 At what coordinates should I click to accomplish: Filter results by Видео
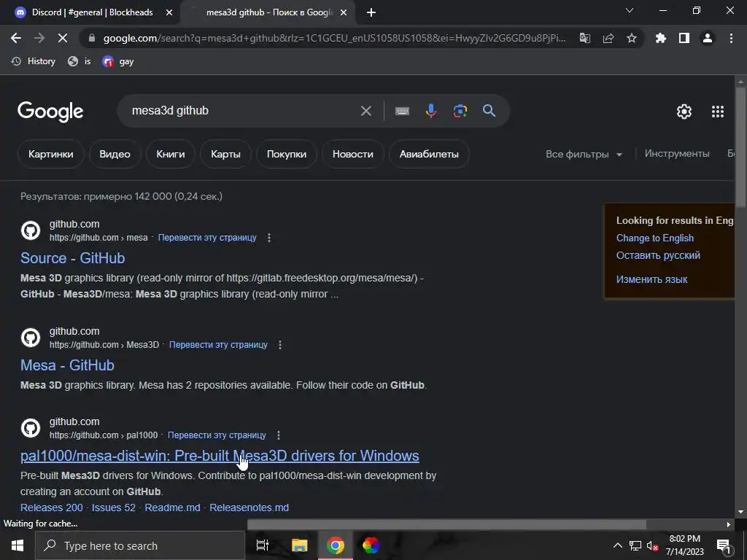115,155
